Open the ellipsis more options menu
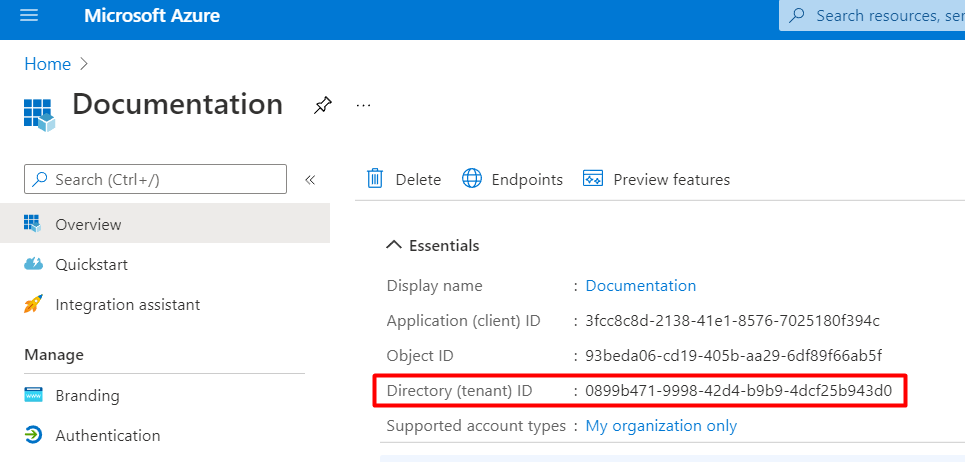The image size is (965, 462). pyautogui.click(x=364, y=106)
